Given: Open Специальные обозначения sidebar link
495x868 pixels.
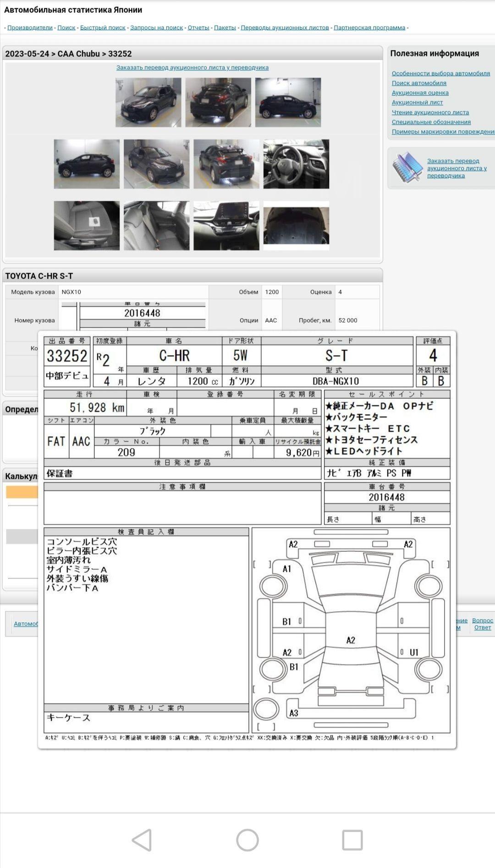Looking at the screenshot, I should pyautogui.click(x=431, y=122).
